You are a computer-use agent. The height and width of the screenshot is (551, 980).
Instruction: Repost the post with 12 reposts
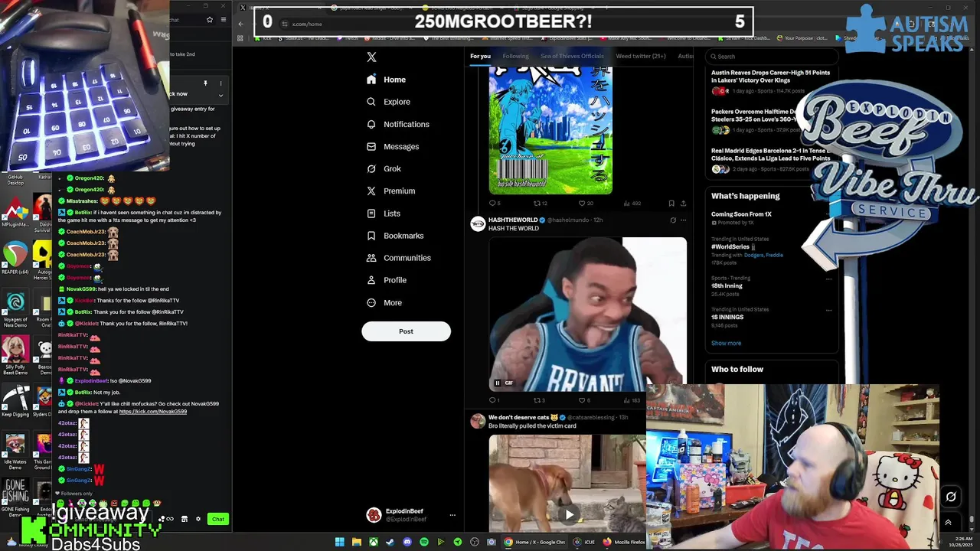point(540,204)
